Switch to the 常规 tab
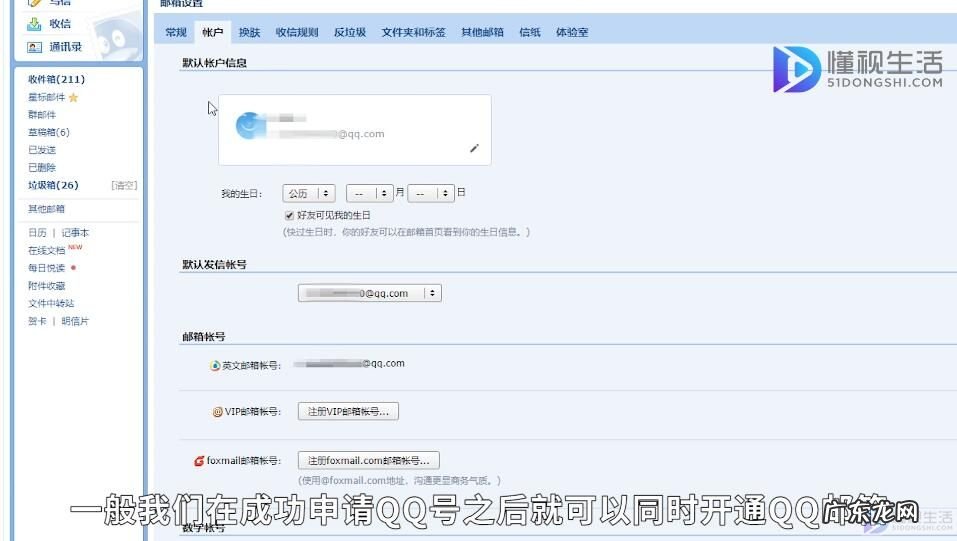The width and height of the screenshot is (957, 541). point(176,32)
